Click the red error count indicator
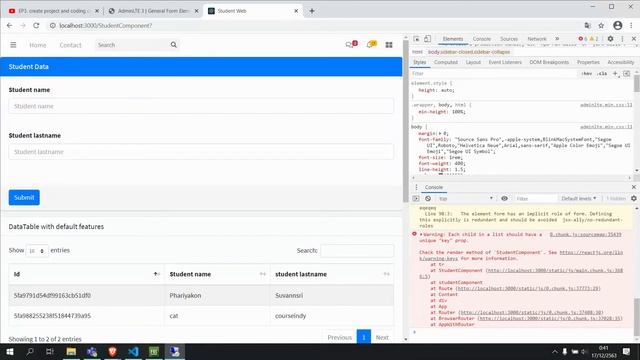640x360 pixels. coord(582,39)
